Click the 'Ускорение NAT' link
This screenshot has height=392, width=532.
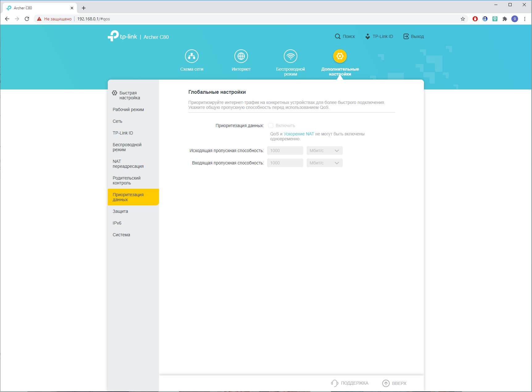pos(299,134)
